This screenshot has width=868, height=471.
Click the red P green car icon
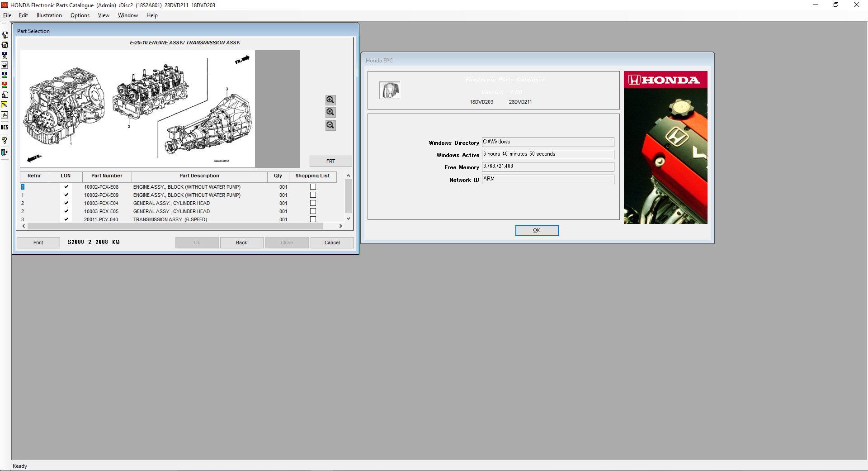tap(5, 85)
